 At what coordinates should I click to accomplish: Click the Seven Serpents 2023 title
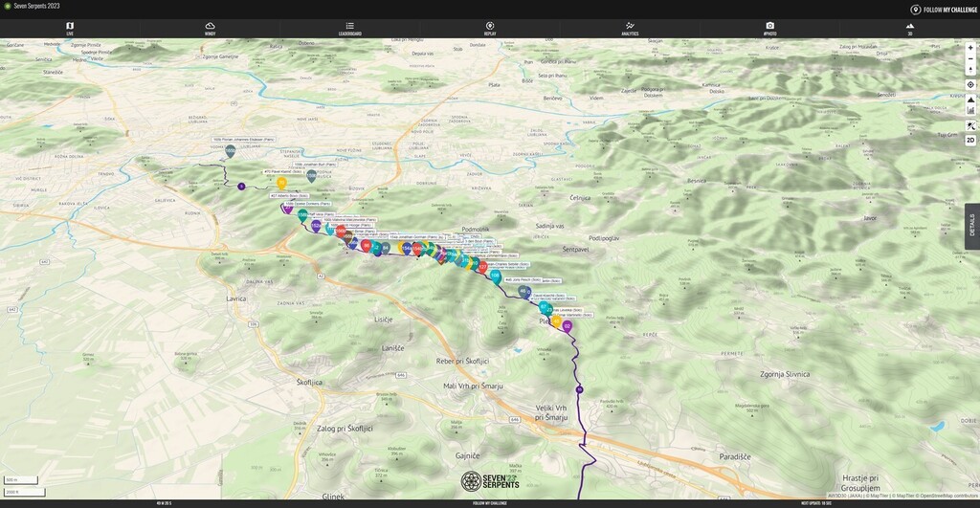click(36, 6)
